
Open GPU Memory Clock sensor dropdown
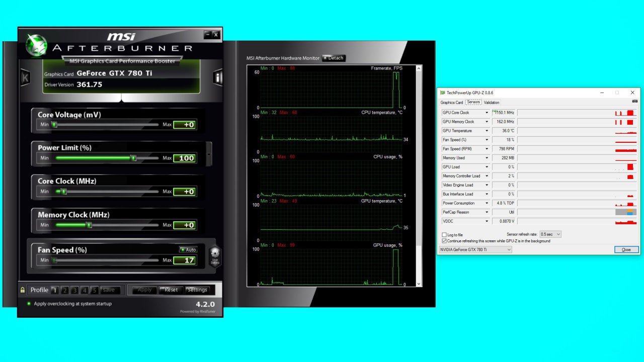tap(487, 122)
